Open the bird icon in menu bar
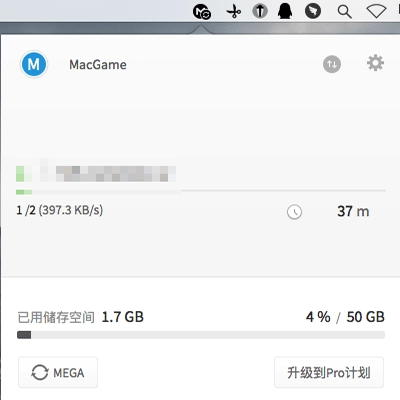Viewport: 400px width, 400px height. coord(313,11)
